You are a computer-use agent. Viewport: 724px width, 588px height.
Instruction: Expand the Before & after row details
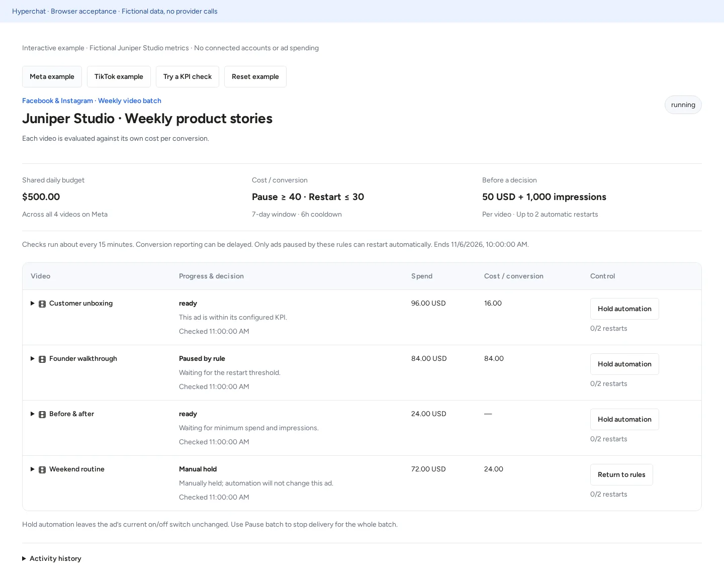point(33,414)
